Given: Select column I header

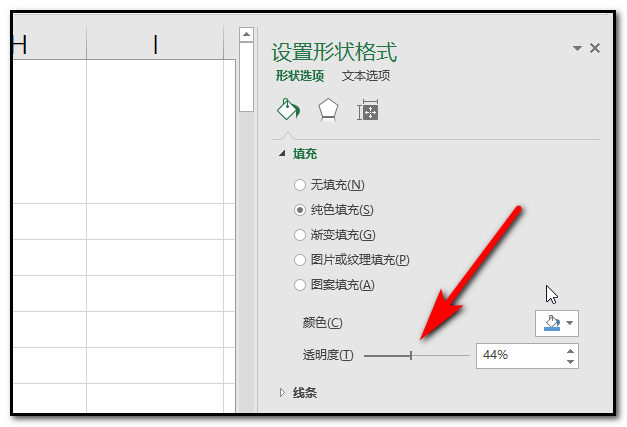Looking at the screenshot, I should [155, 44].
